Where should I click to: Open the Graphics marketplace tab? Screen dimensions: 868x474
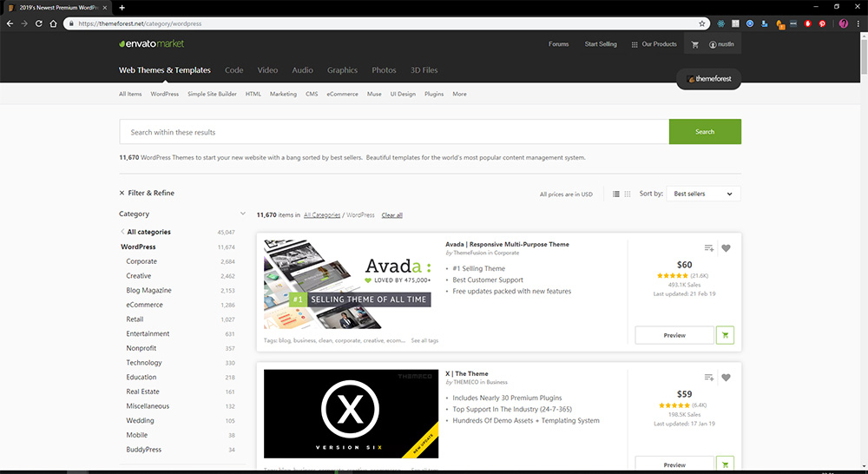(342, 70)
